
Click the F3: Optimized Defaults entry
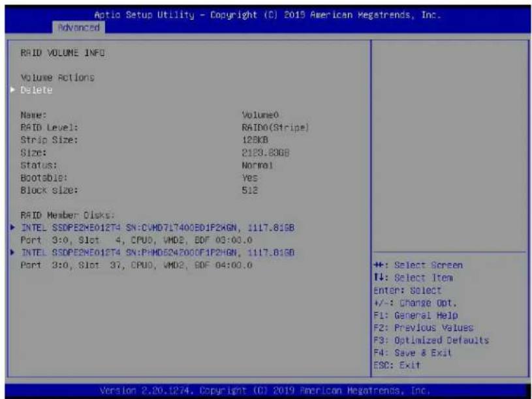431,340
